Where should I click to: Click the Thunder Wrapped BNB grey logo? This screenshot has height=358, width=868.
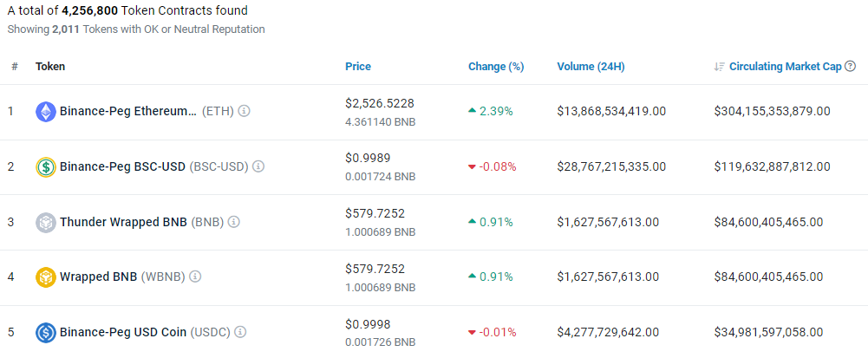[x=45, y=222]
